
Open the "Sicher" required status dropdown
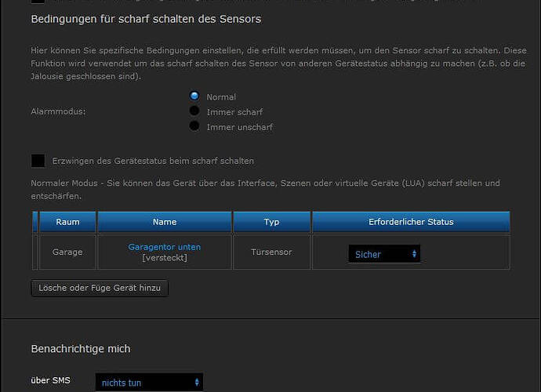coord(384,254)
